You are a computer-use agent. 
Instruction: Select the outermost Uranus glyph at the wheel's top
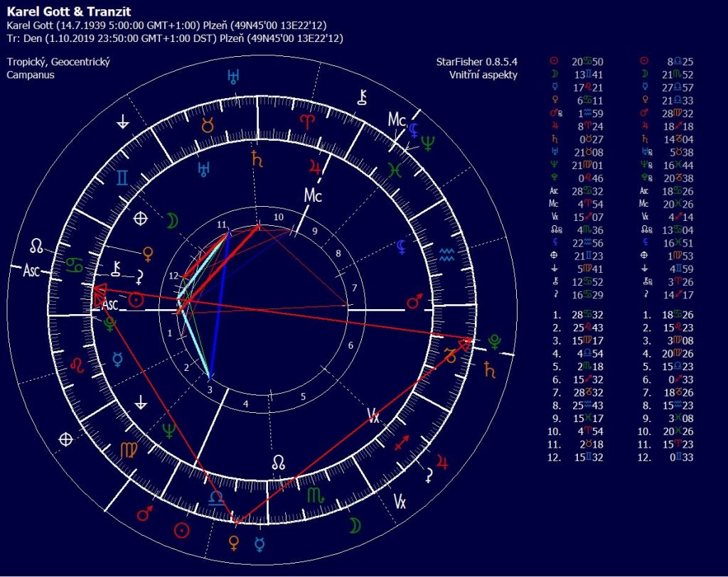coord(232,77)
